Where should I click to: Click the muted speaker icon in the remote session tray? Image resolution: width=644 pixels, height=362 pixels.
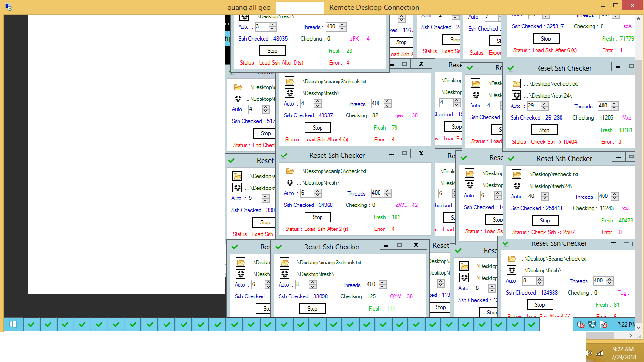pyautogui.click(x=580, y=324)
